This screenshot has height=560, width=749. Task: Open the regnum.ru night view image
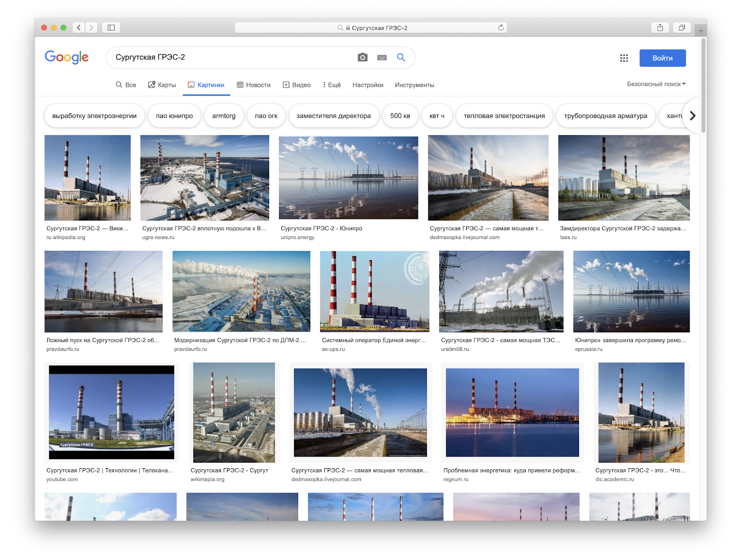tap(513, 412)
